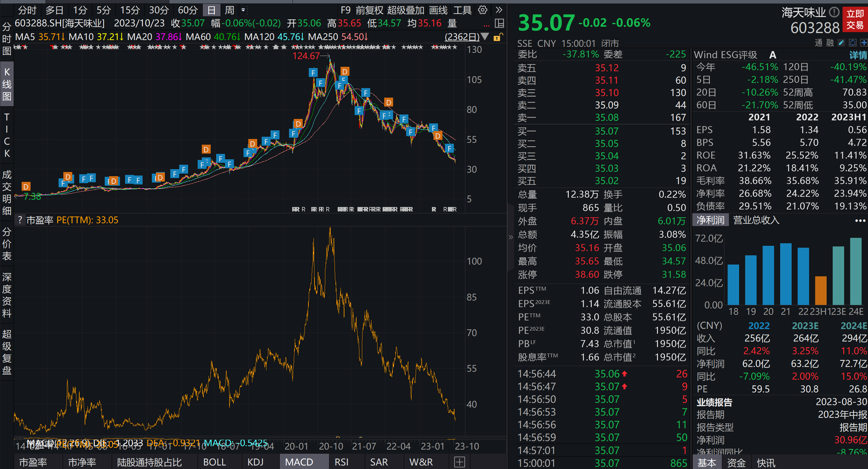Click the red three-dots beside 量

click(486, 25)
